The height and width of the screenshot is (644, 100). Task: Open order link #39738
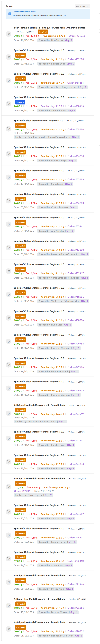(x=77, y=36)
